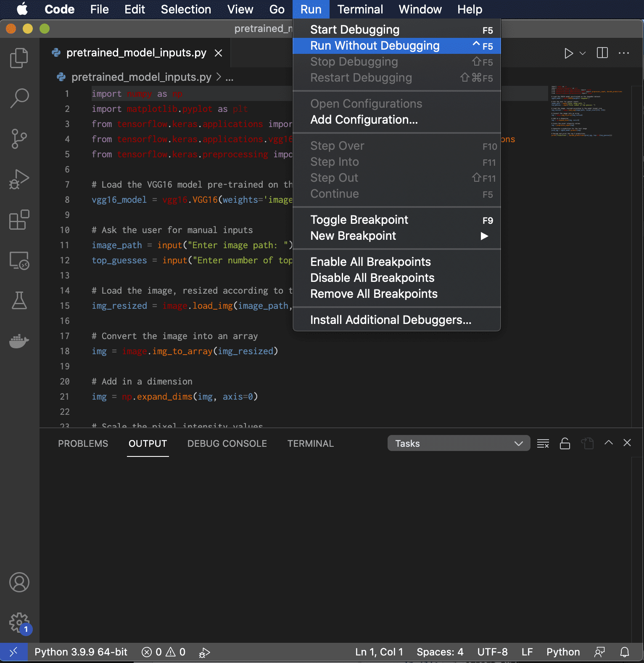Choose Toggle Breakpoint

pos(396,220)
